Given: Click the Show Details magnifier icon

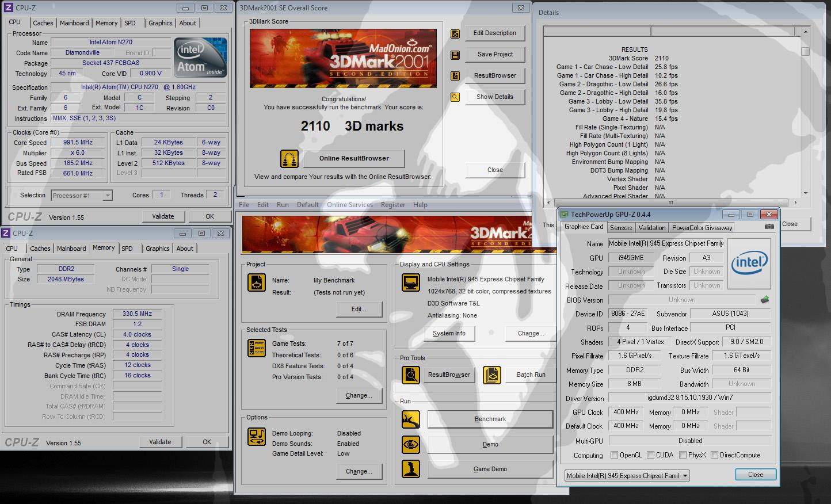Looking at the screenshot, I should coord(455,97).
